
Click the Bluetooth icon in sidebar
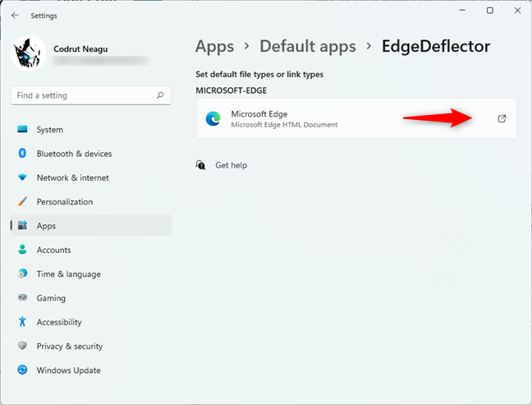click(22, 154)
